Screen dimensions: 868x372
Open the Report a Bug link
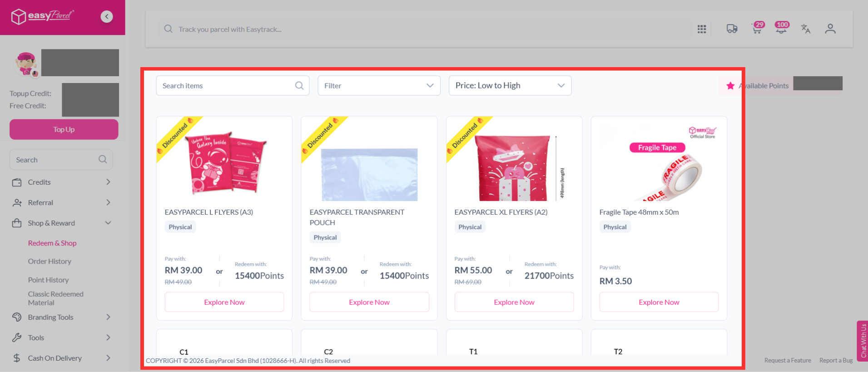click(x=836, y=360)
